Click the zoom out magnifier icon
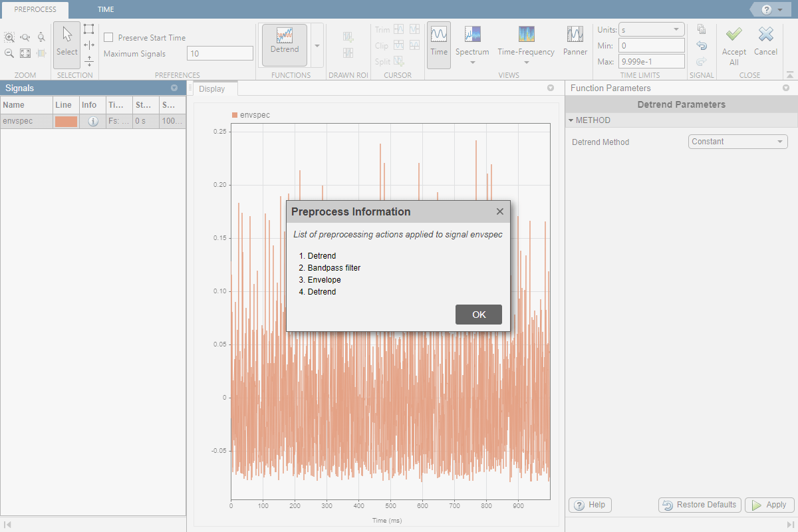The height and width of the screenshot is (532, 798). coord(9,53)
